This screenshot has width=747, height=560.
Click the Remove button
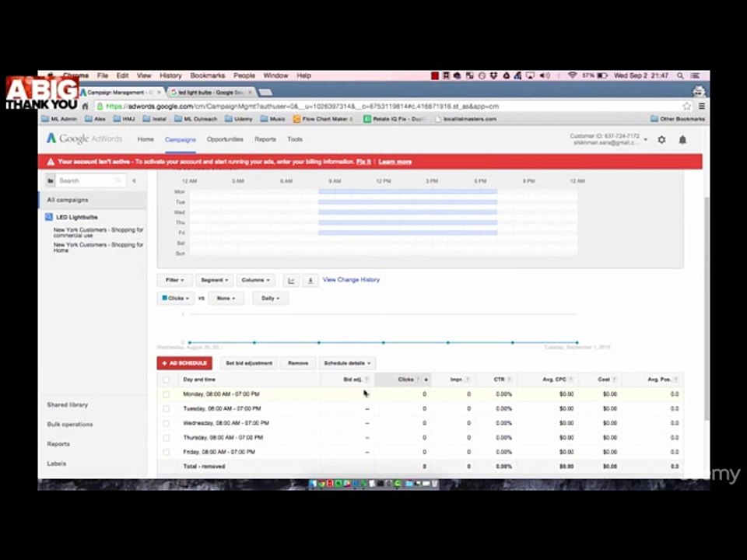click(298, 363)
